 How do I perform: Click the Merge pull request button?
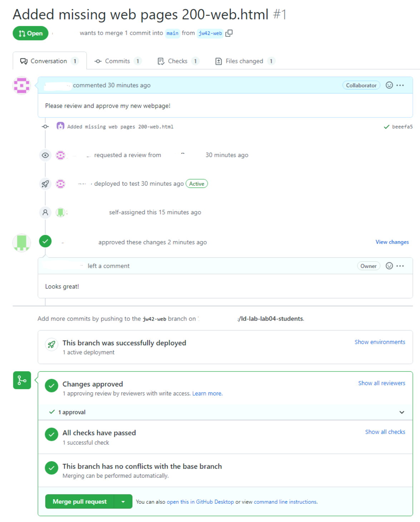tap(80, 501)
